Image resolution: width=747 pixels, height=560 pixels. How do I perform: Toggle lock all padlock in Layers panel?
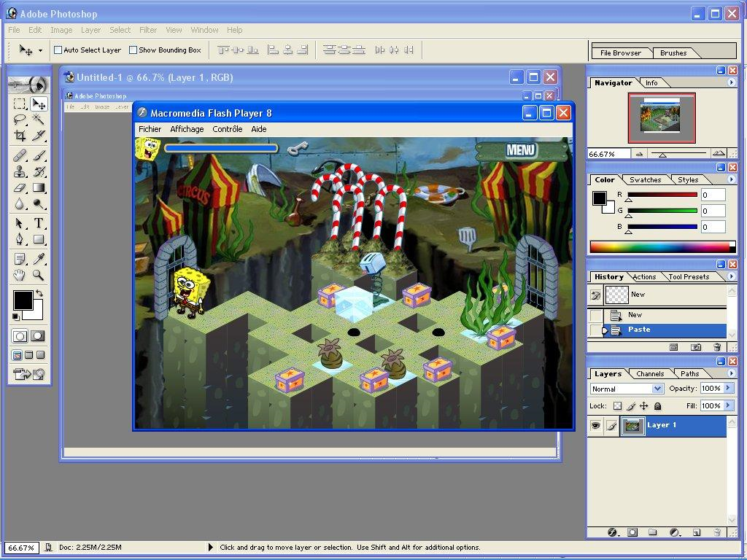657,406
